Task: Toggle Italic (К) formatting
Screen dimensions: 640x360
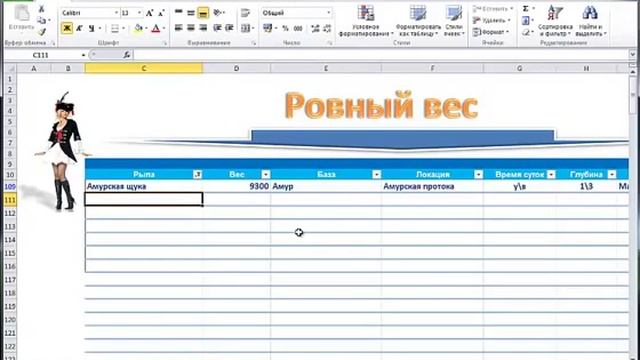Action: click(x=79, y=28)
